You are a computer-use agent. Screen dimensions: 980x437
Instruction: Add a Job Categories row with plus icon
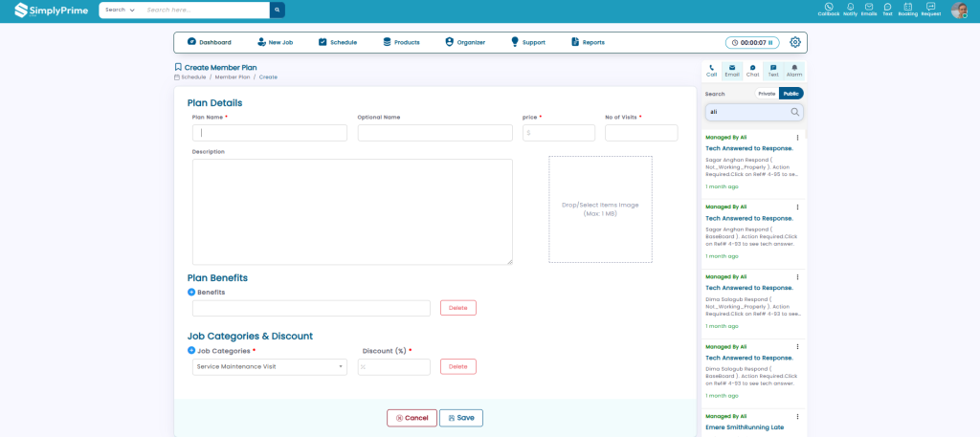point(191,350)
